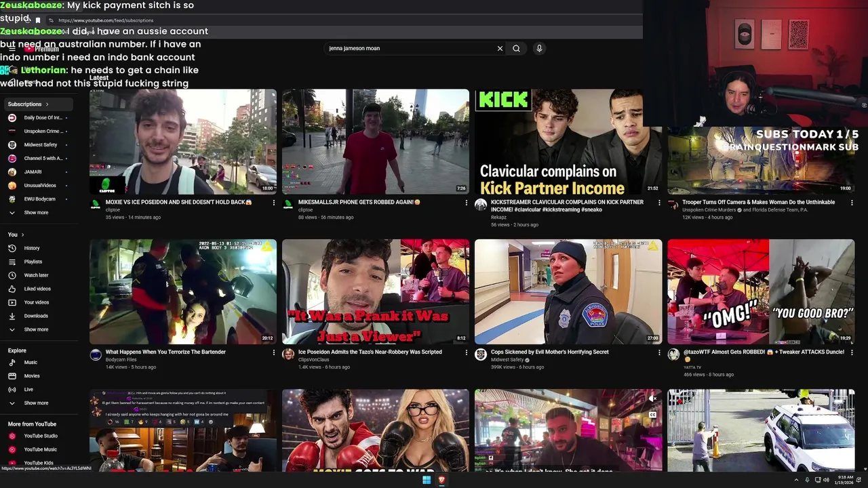
Task: Open the Watch later list
Action: (x=36, y=275)
